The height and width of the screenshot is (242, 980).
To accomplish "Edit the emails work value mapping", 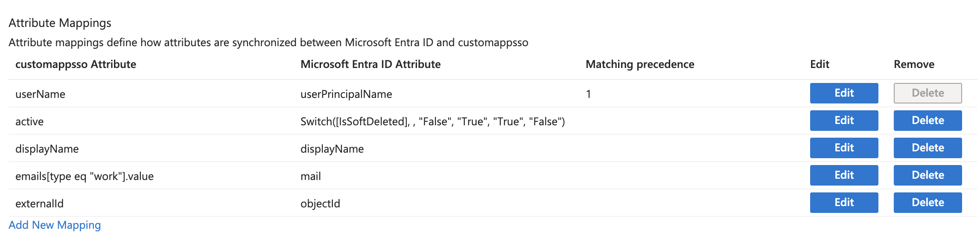I will 844,175.
